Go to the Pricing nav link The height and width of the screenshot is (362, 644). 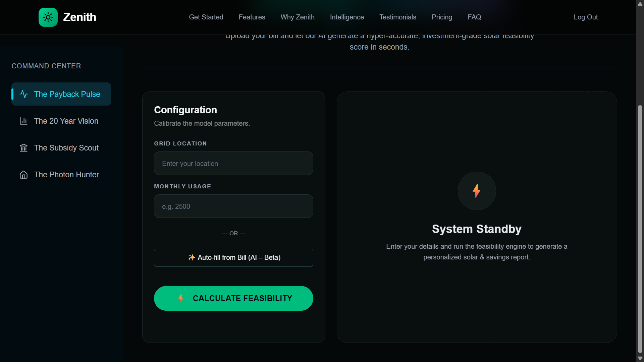click(x=442, y=17)
